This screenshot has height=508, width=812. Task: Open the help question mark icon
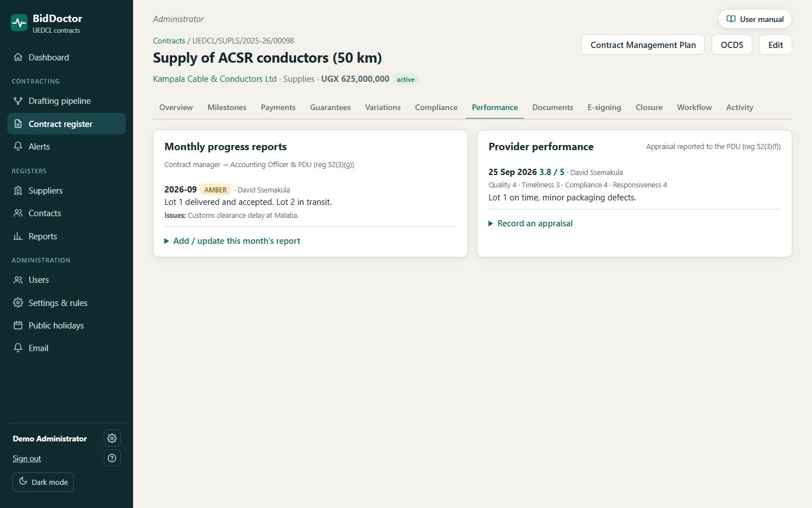[112, 458]
